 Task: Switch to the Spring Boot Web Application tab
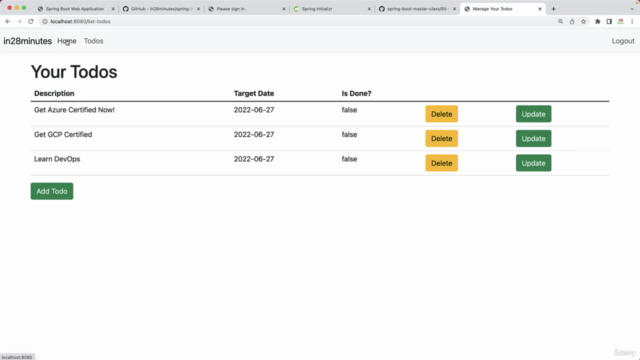tap(75, 9)
